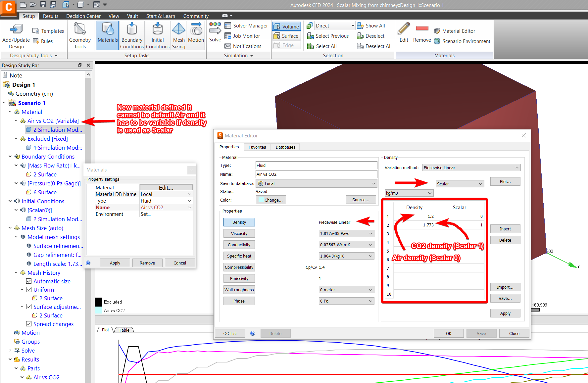
Task: Click the Plot button in Material Editor
Action: (x=505, y=181)
